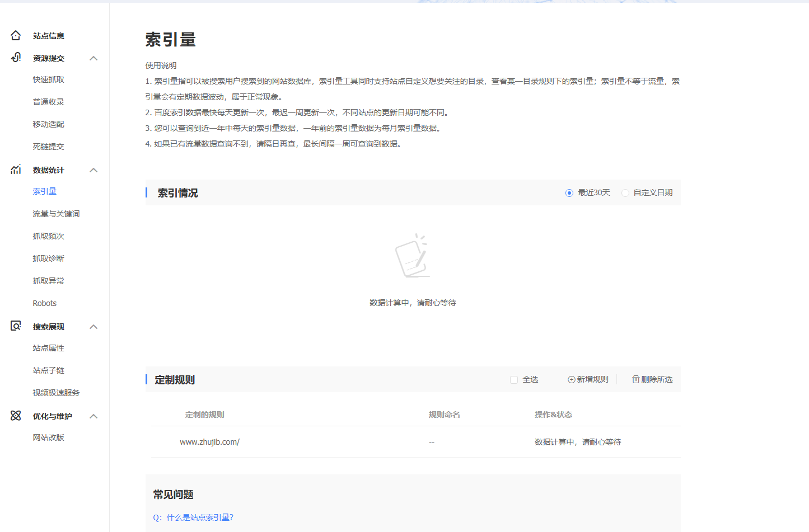This screenshot has height=532, width=809.
Task: Click the 资源提交 section icon
Action: pos(16,58)
